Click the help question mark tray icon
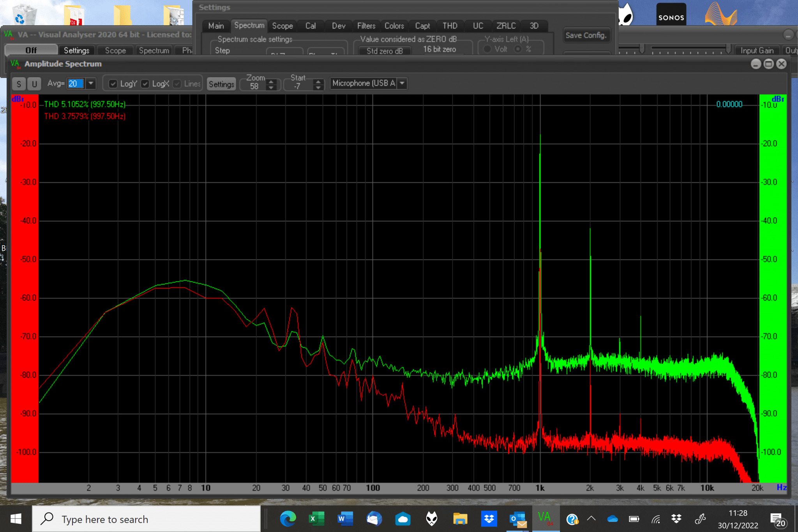798x532 pixels. (572, 519)
